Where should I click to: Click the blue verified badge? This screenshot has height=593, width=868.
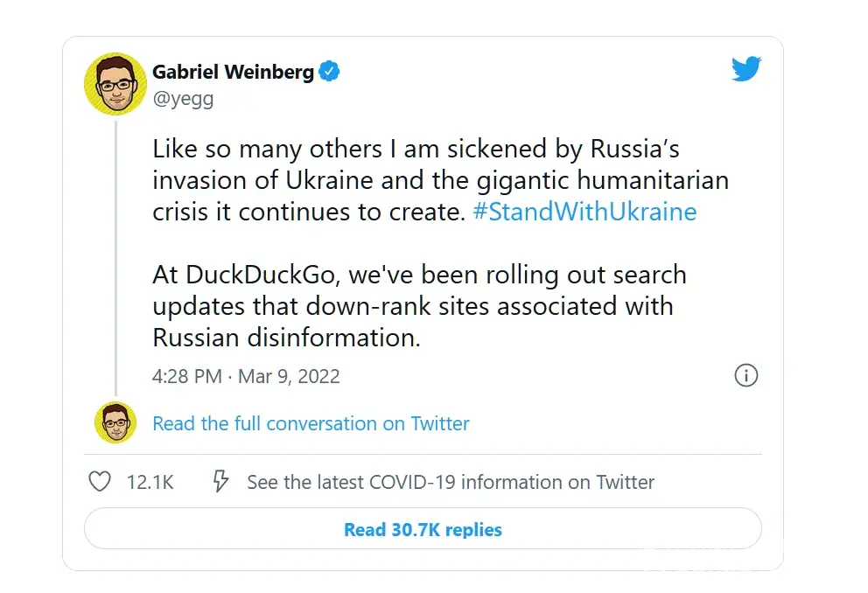[x=329, y=72]
